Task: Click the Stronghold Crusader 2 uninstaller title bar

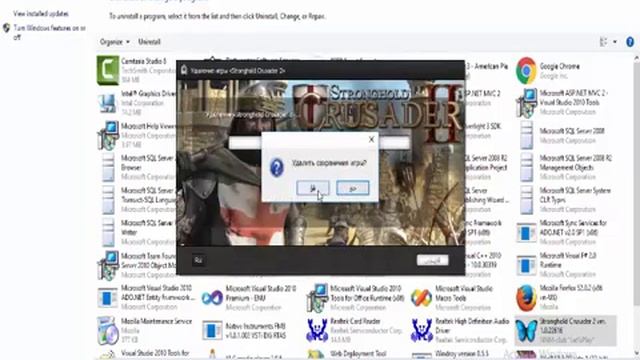Action: click(320, 70)
